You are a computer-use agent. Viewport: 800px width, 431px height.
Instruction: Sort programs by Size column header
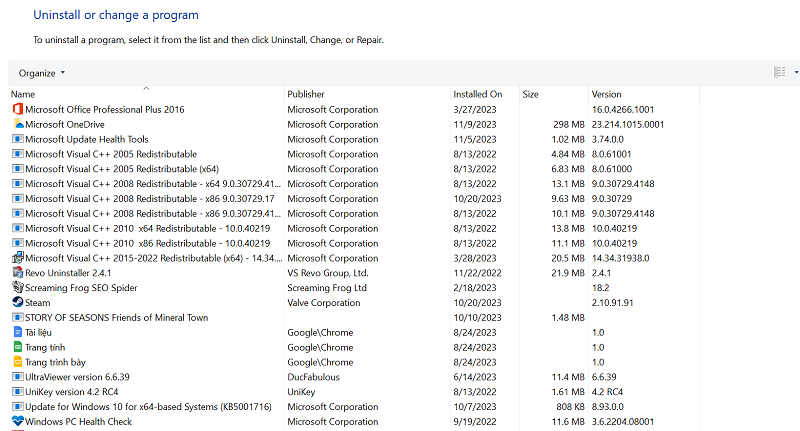pos(530,94)
